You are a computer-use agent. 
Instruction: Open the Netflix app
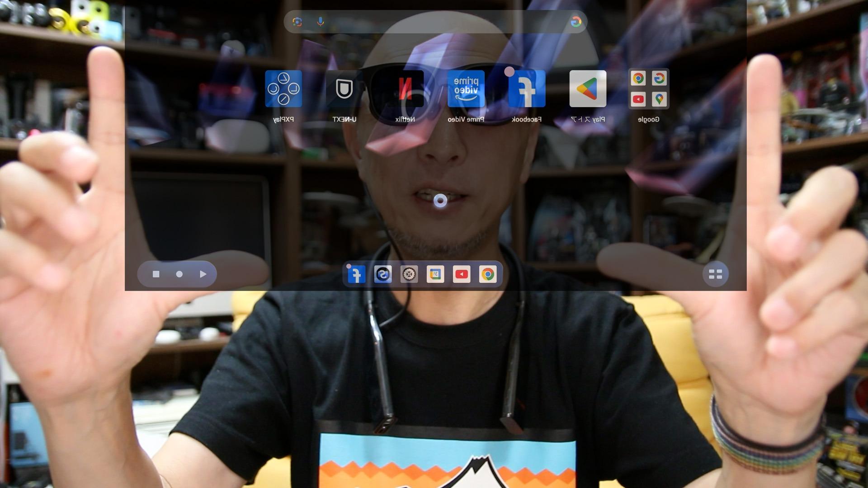(405, 89)
